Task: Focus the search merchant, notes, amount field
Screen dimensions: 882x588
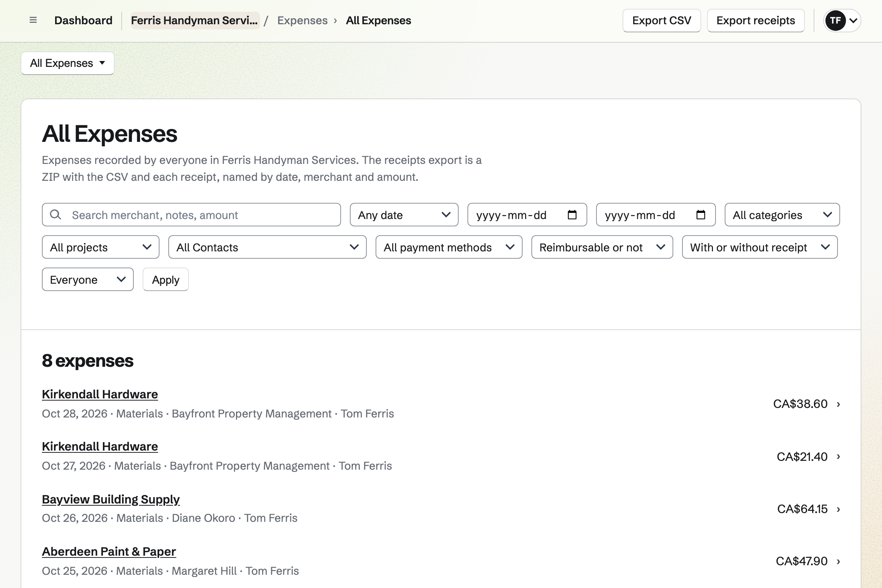Action: [x=191, y=215]
